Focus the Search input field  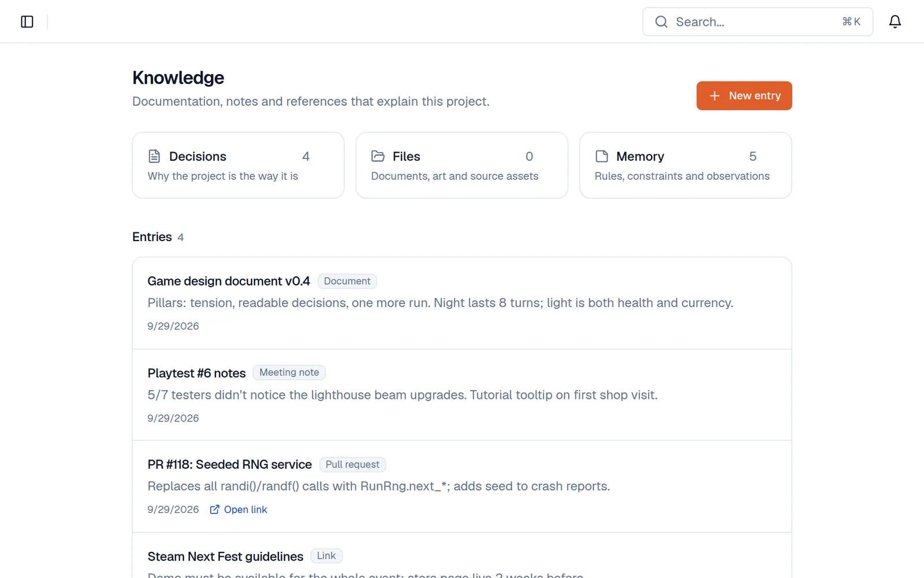(757, 22)
